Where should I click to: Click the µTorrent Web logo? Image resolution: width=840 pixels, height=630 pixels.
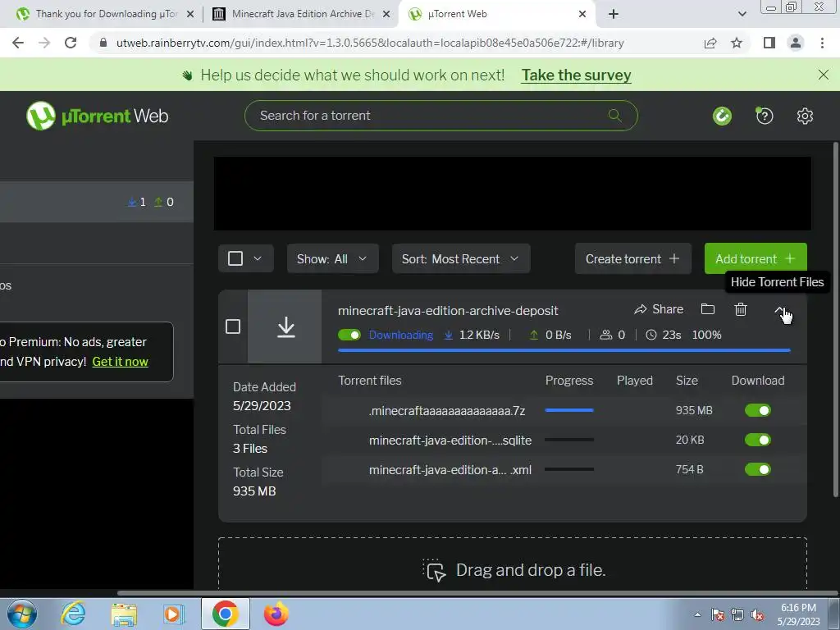(x=98, y=116)
